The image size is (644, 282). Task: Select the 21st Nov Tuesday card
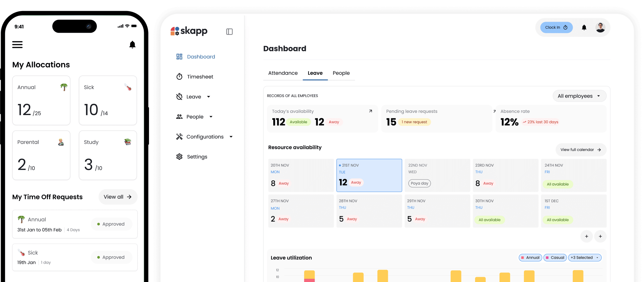369,175
